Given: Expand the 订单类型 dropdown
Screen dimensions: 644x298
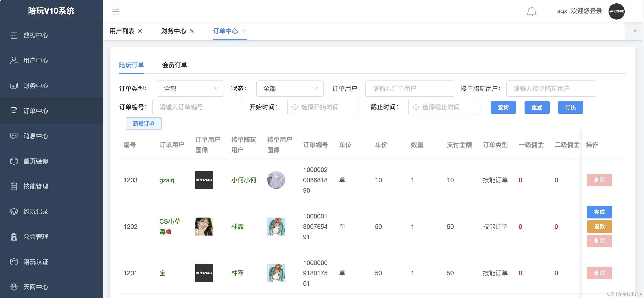Looking at the screenshot, I should pyautogui.click(x=190, y=89).
